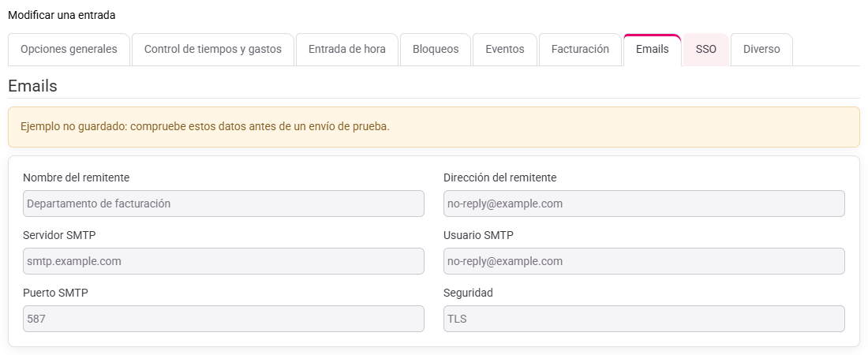Viewport: 868px width, 355px height.
Task: Switch to the Diverso tab
Action: click(x=761, y=49)
